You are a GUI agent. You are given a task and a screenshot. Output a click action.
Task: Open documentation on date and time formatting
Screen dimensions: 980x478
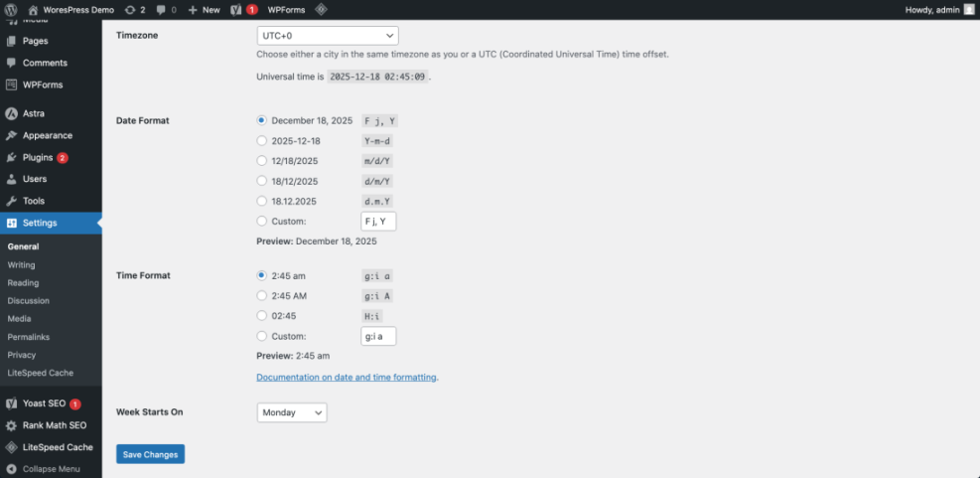tap(347, 378)
